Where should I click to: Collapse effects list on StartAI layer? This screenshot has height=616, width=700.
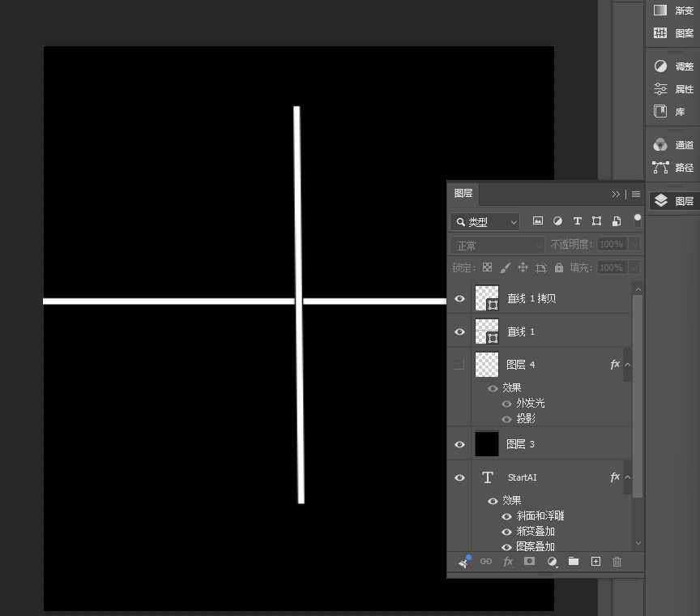[628, 477]
